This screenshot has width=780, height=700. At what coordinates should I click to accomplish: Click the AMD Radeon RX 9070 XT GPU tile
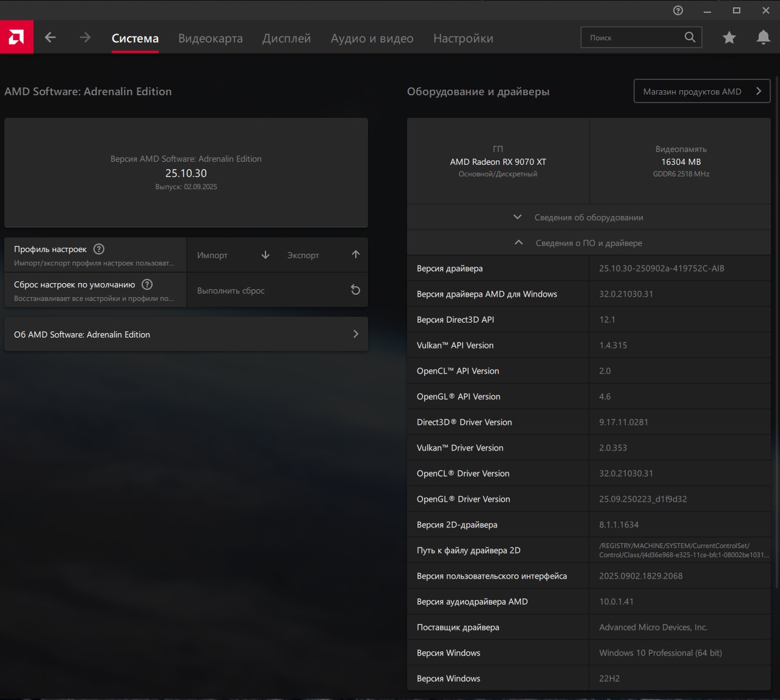(x=498, y=161)
